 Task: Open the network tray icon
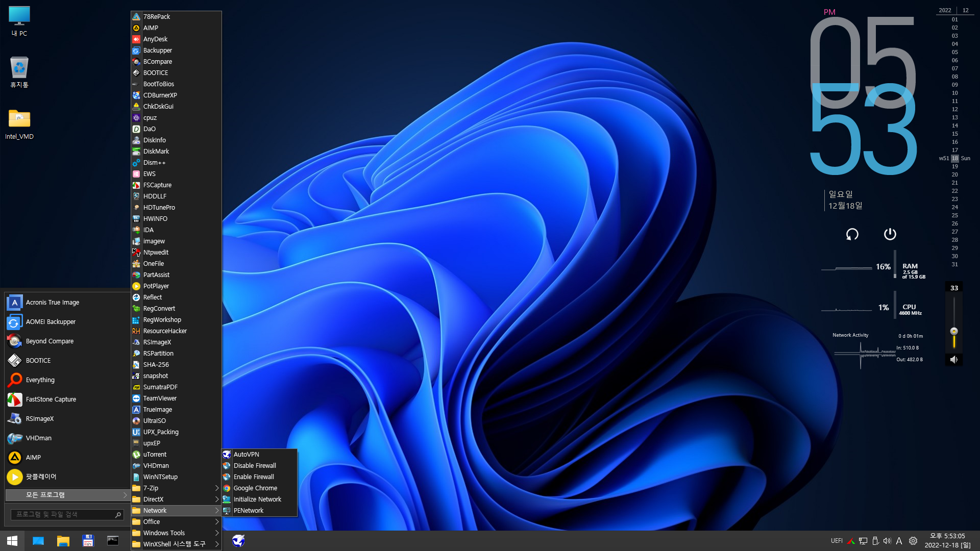pyautogui.click(x=863, y=541)
